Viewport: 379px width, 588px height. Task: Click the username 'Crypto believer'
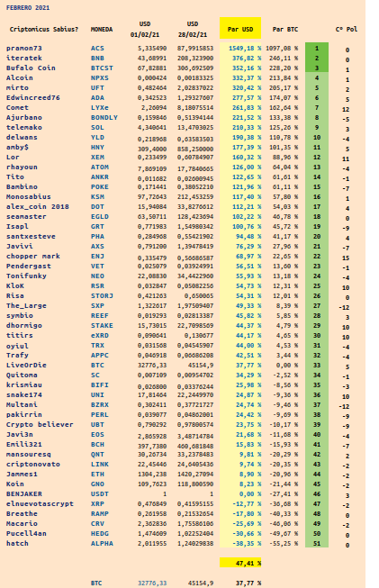[x=40, y=424]
